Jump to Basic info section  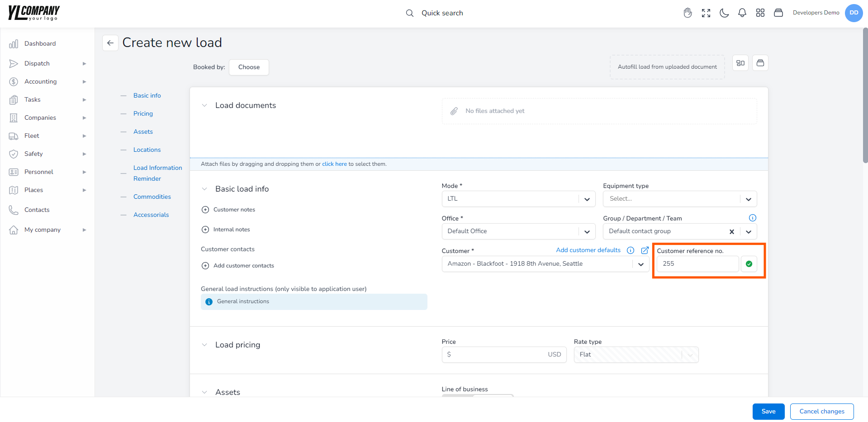coord(147,96)
